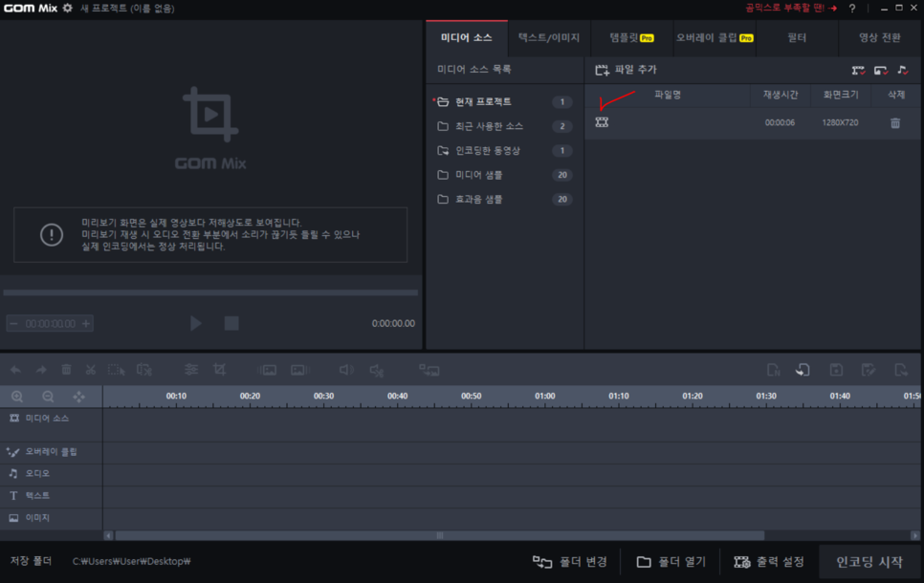
Task: Delete the 00:00:06 clip via trash icon
Action: [895, 122]
